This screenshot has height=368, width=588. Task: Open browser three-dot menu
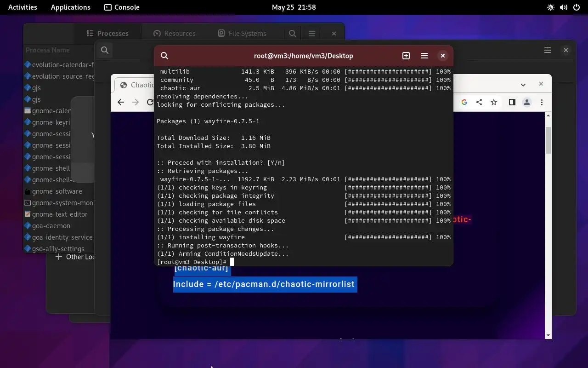542,102
